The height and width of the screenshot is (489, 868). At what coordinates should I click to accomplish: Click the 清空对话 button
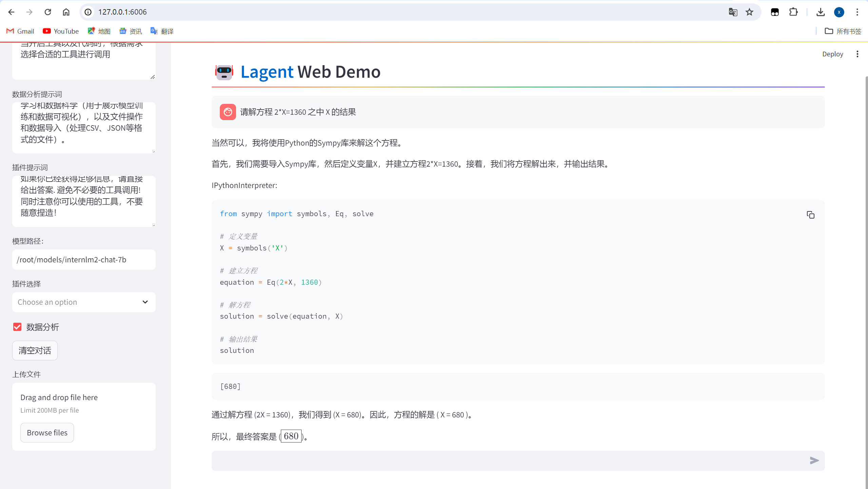tap(35, 351)
